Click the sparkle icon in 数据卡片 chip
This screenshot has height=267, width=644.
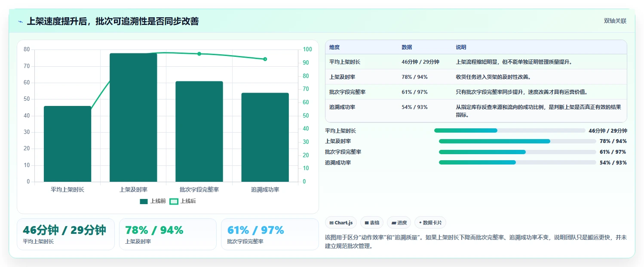[420, 223]
